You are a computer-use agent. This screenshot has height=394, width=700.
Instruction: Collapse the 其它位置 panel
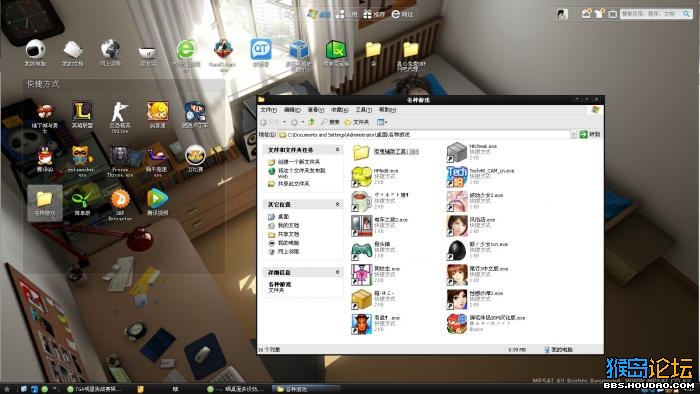pyautogui.click(x=338, y=204)
